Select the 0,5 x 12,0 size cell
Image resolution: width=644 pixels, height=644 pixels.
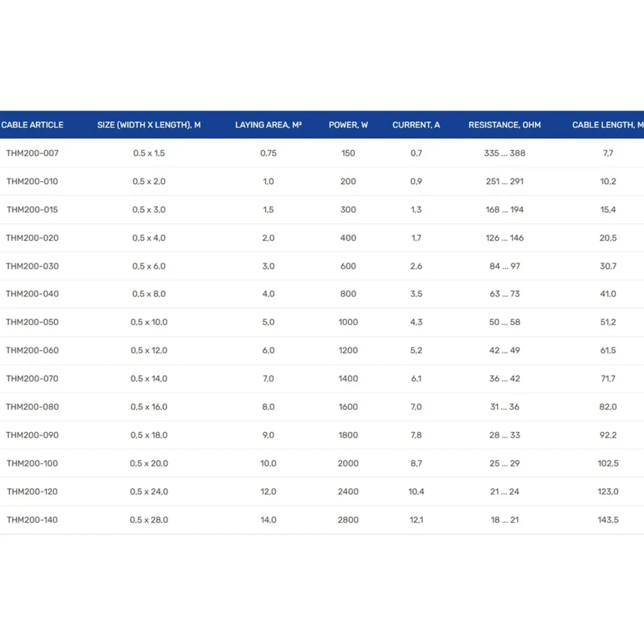[x=149, y=351]
